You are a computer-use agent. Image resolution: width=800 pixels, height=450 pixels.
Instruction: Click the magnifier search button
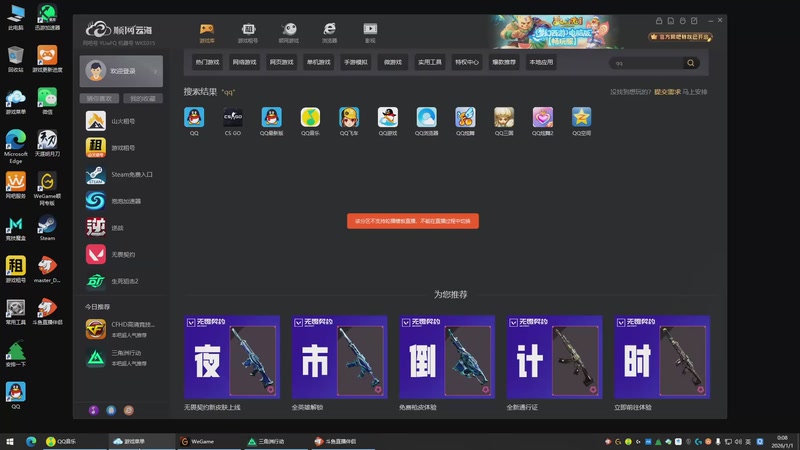click(x=691, y=63)
